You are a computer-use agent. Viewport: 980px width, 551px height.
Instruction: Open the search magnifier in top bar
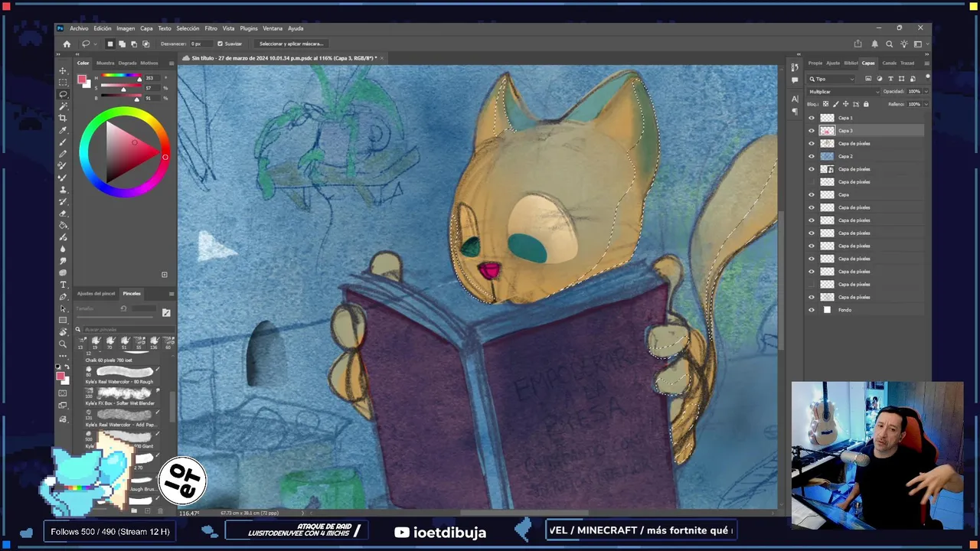pyautogui.click(x=889, y=44)
